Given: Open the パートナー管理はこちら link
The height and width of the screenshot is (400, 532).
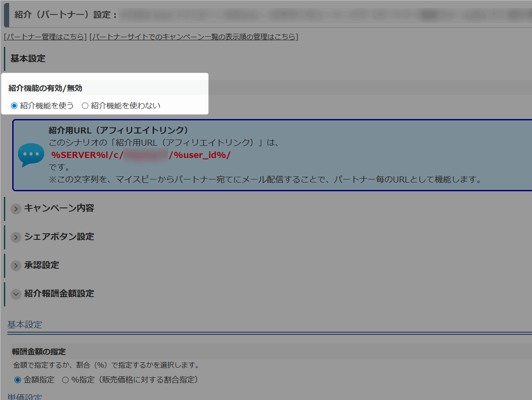Looking at the screenshot, I should coord(45,37).
